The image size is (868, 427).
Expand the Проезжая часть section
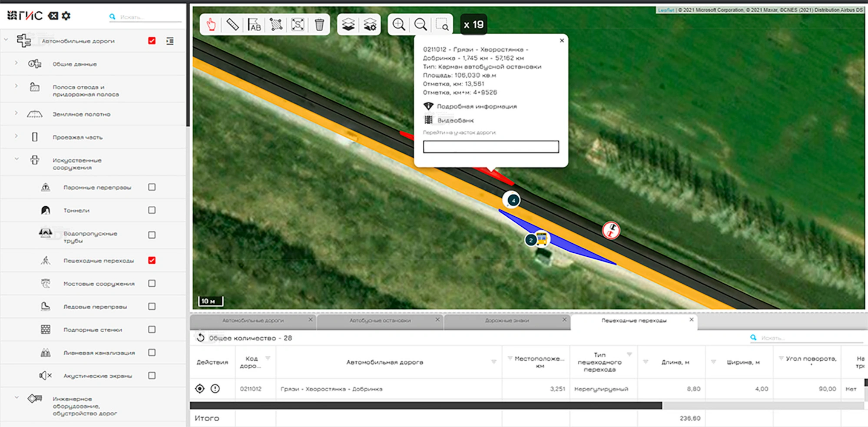click(x=17, y=136)
